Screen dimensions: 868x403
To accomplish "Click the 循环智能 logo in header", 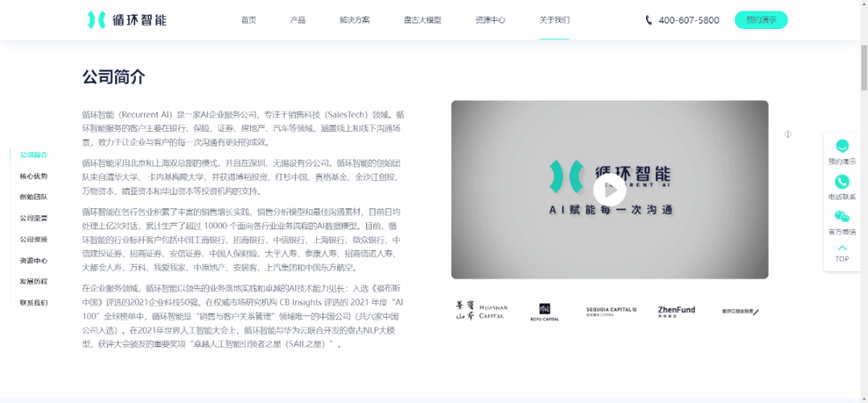I will [127, 20].
